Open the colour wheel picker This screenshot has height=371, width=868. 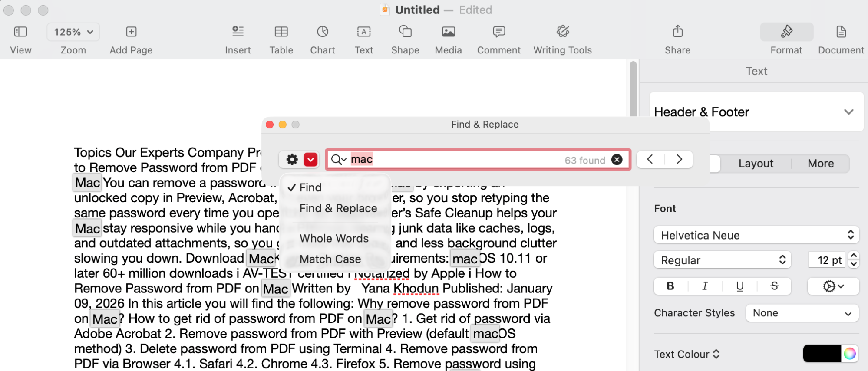coord(850,354)
